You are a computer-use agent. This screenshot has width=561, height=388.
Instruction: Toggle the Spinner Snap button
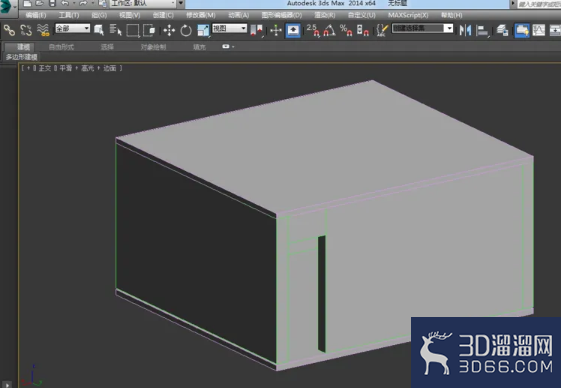click(x=363, y=30)
